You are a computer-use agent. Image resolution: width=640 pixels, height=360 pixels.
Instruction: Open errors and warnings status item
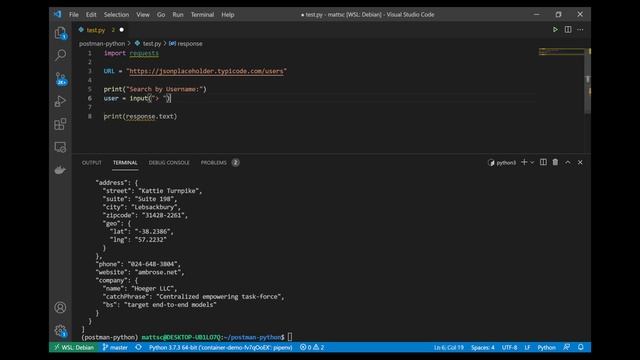point(312,347)
